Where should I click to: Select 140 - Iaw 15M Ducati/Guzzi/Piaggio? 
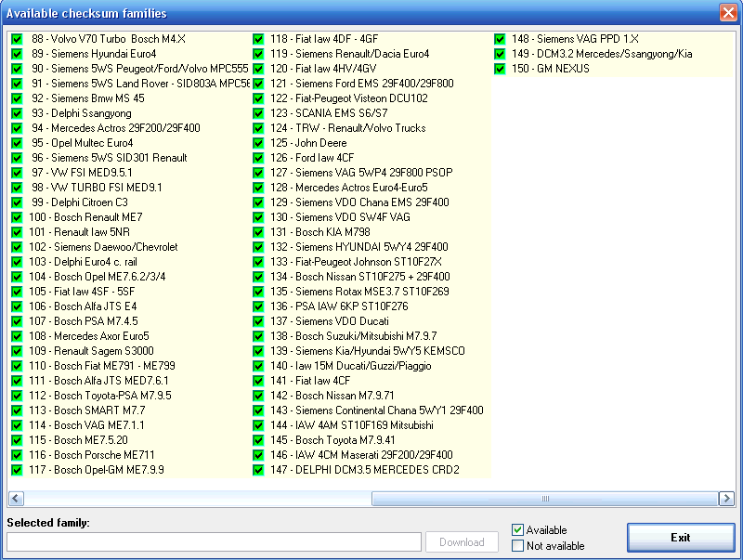pos(351,366)
